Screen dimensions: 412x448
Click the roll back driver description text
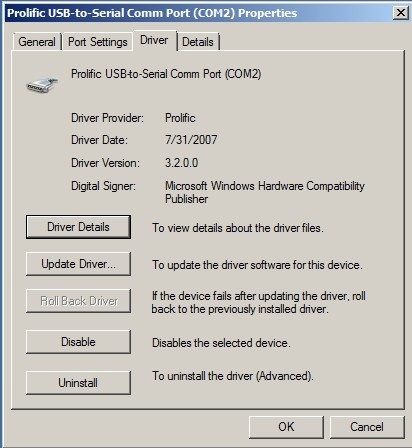pos(259,302)
